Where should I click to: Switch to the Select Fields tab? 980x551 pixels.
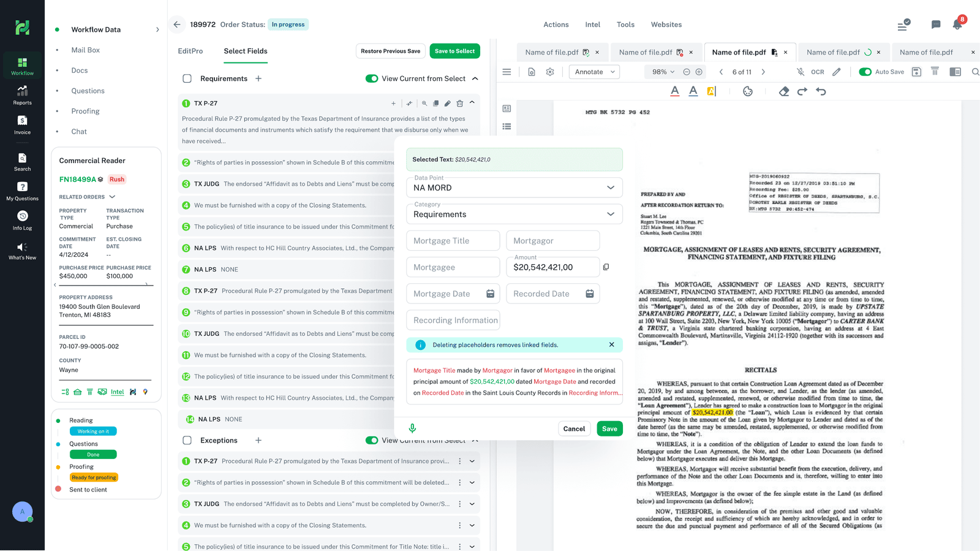coord(246,51)
